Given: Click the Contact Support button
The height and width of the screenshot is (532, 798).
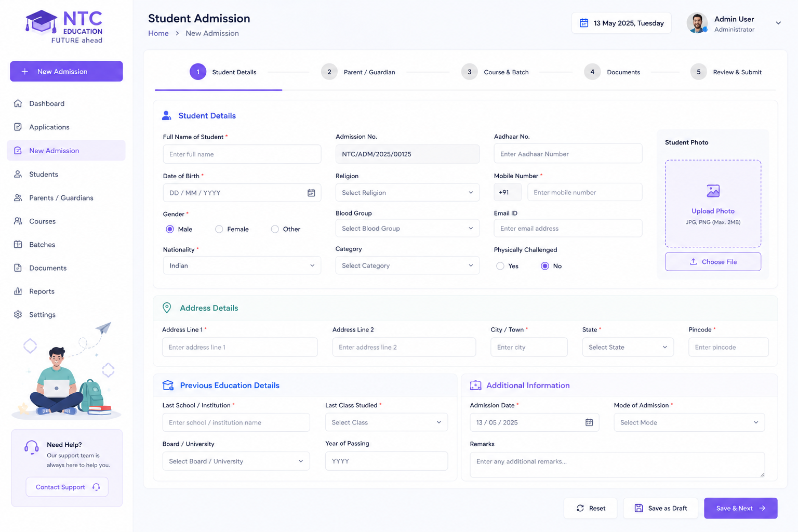Looking at the screenshot, I should (x=67, y=487).
